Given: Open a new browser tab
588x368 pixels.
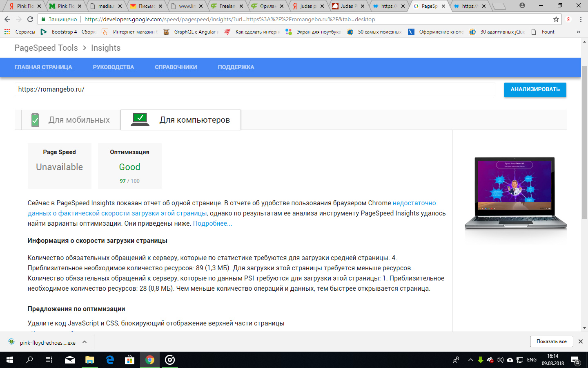Looking at the screenshot, I should 499,6.
